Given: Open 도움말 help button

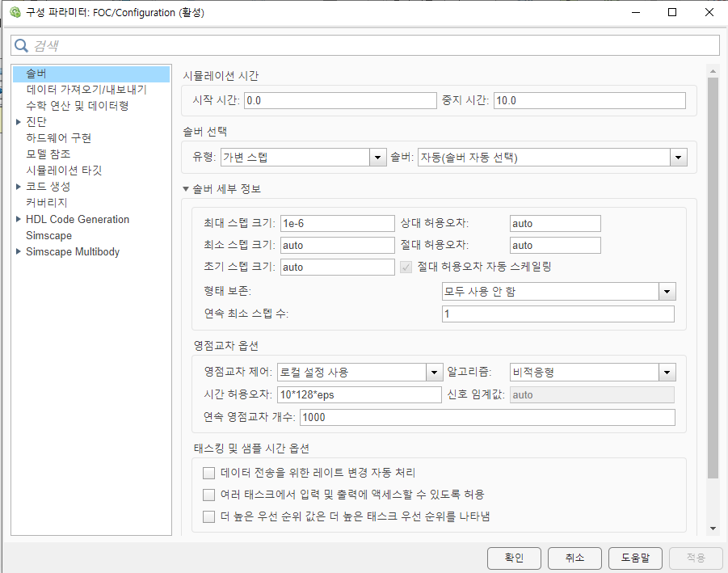Looking at the screenshot, I should pyautogui.click(x=635, y=558).
